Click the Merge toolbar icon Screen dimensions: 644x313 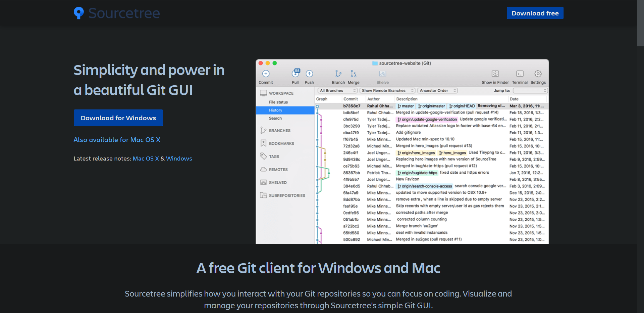coord(354,74)
